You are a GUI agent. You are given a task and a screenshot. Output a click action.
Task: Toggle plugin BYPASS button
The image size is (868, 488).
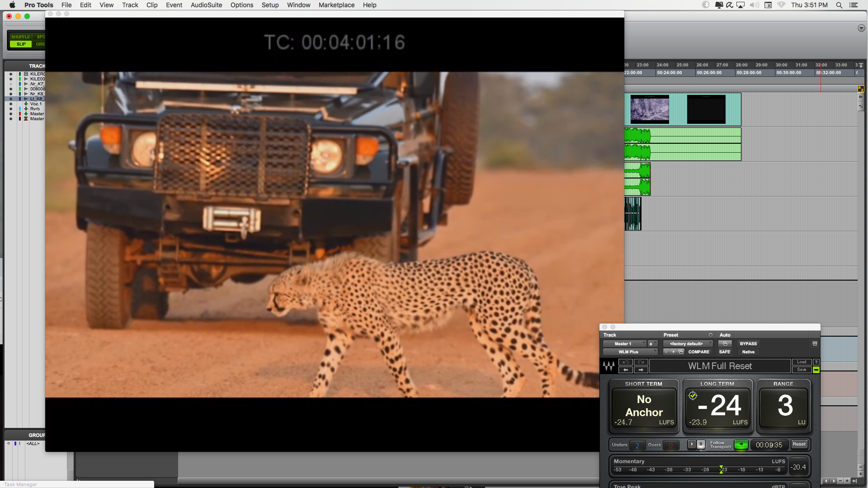(x=748, y=344)
